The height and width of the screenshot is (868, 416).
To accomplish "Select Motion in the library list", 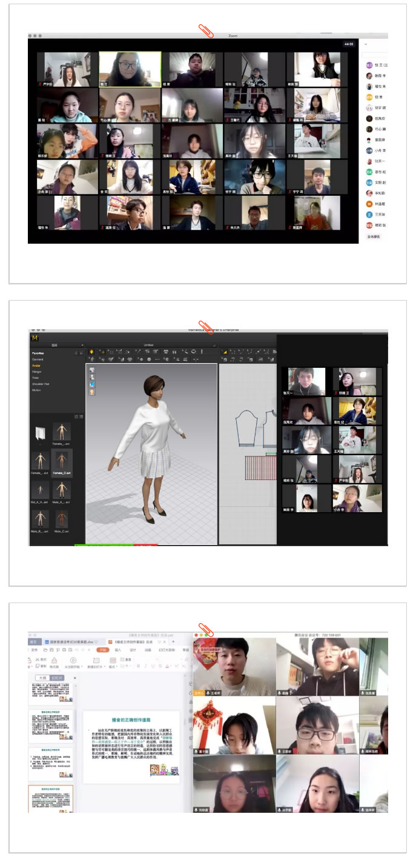I will click(36, 390).
